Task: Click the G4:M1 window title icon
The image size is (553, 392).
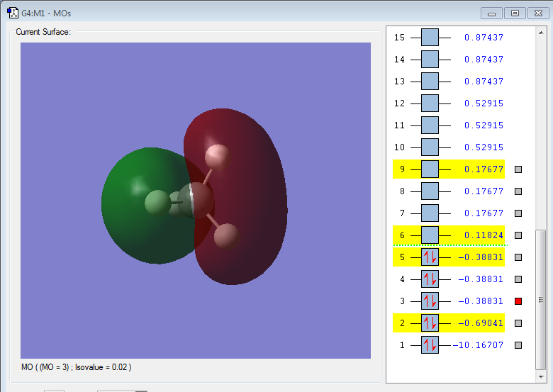Action: point(13,13)
